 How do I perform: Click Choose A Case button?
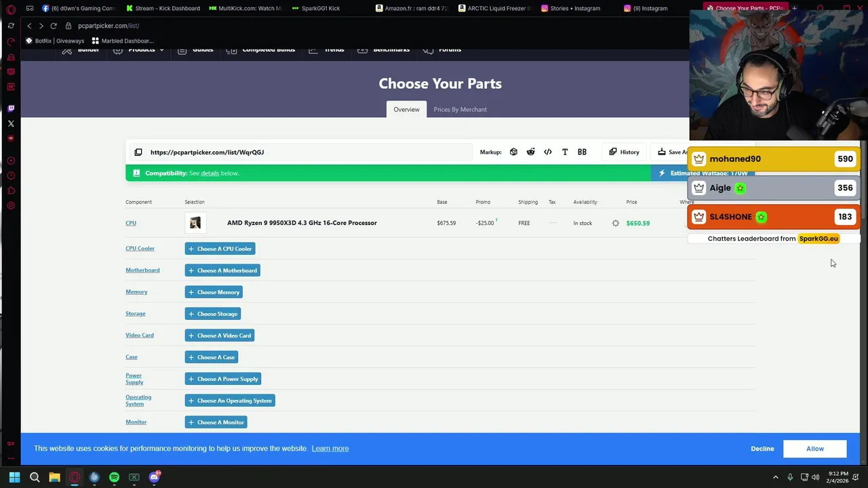pos(212,357)
